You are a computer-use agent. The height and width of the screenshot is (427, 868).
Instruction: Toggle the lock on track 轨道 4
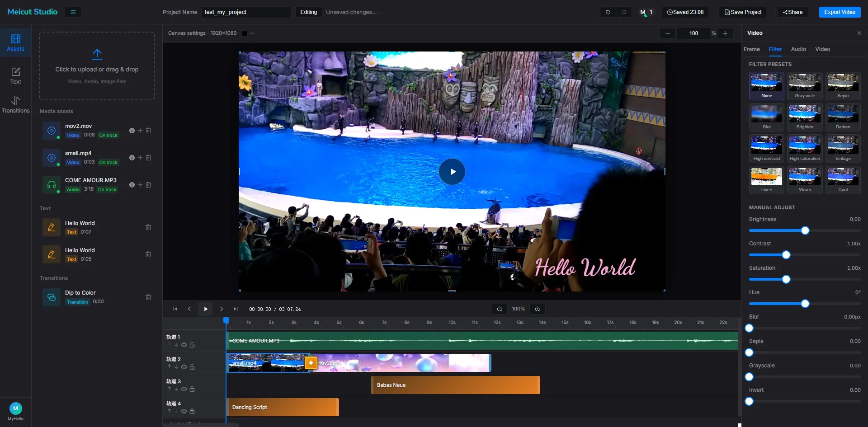(192, 411)
